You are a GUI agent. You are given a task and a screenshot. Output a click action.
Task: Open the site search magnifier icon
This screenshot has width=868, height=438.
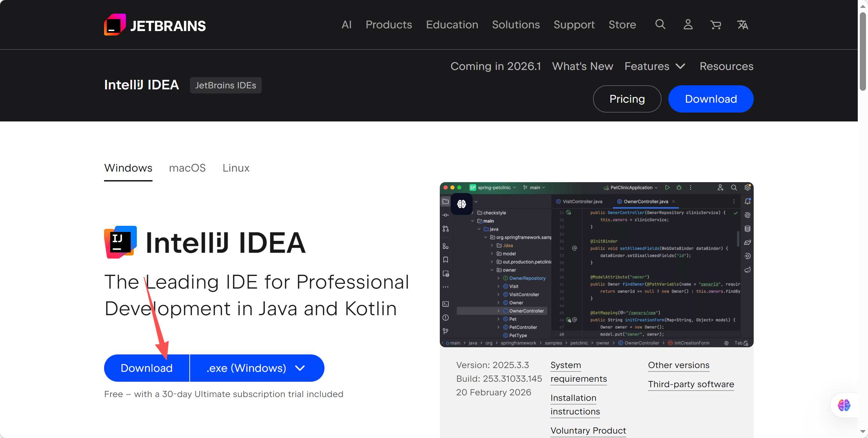[660, 25]
